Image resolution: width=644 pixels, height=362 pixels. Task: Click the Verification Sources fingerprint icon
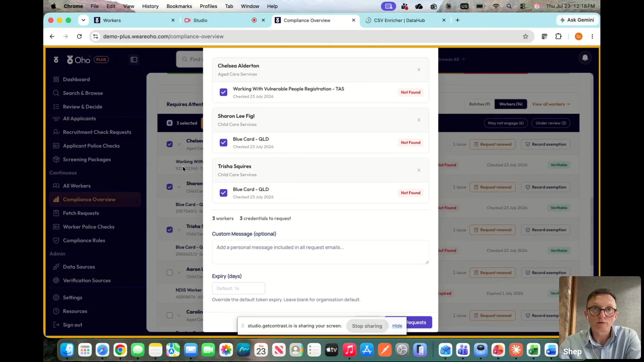[56, 281]
